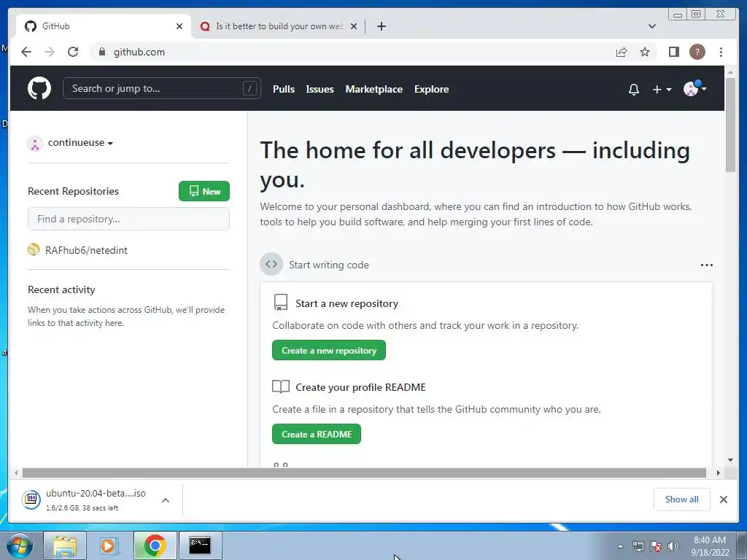Screen dimensions: 747x560
Task: Open Explore in the header
Action: [x=431, y=90]
